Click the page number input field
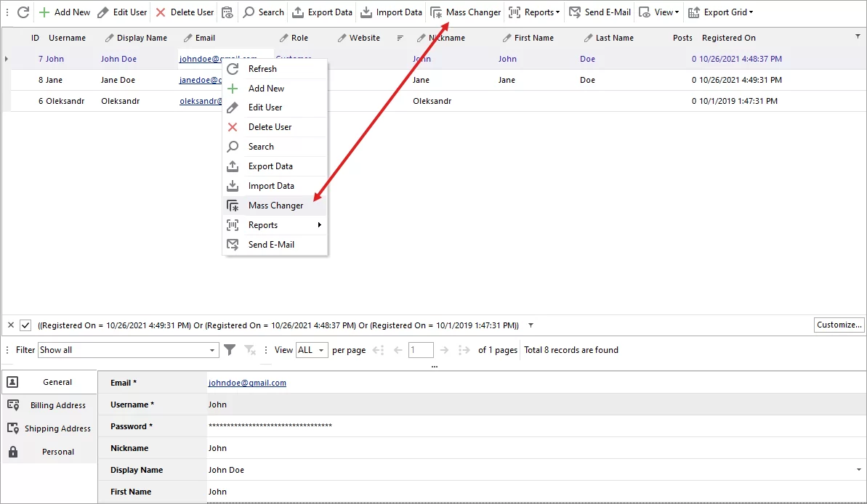867x504 pixels. pos(421,350)
